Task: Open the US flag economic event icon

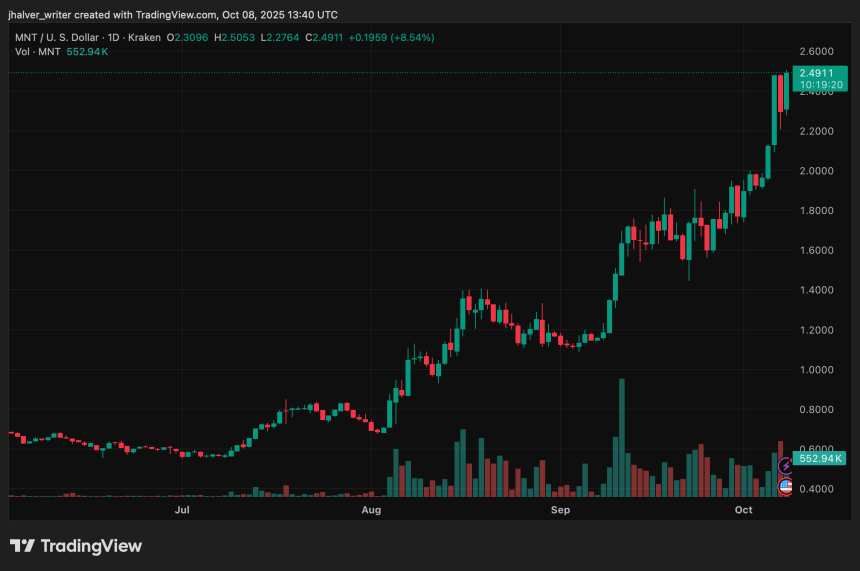Action: [786, 487]
